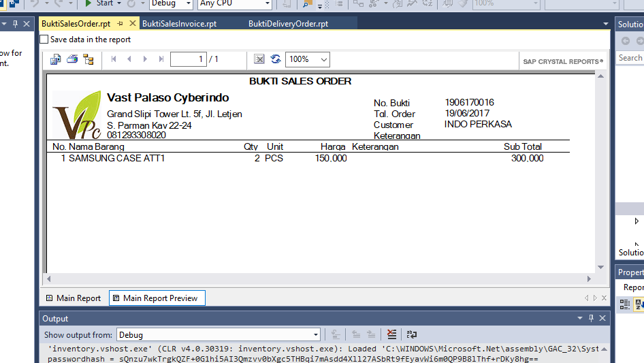Click phone number 081293308020

click(x=136, y=135)
